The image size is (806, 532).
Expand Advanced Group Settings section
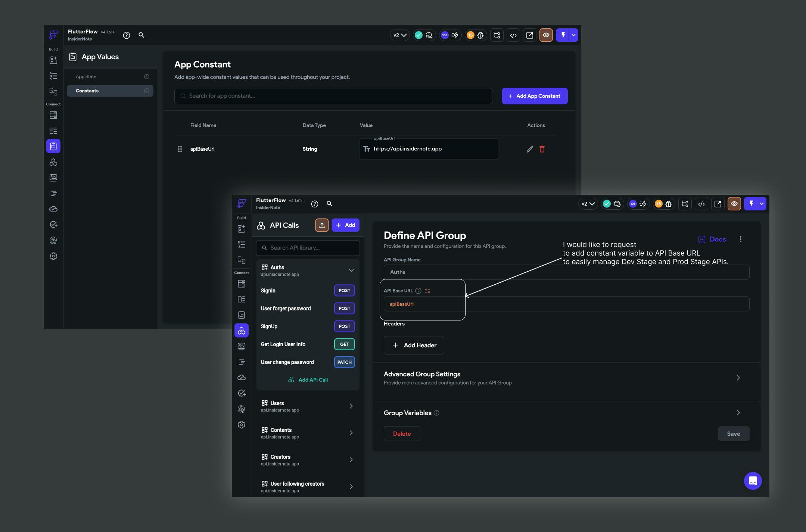[738, 378]
